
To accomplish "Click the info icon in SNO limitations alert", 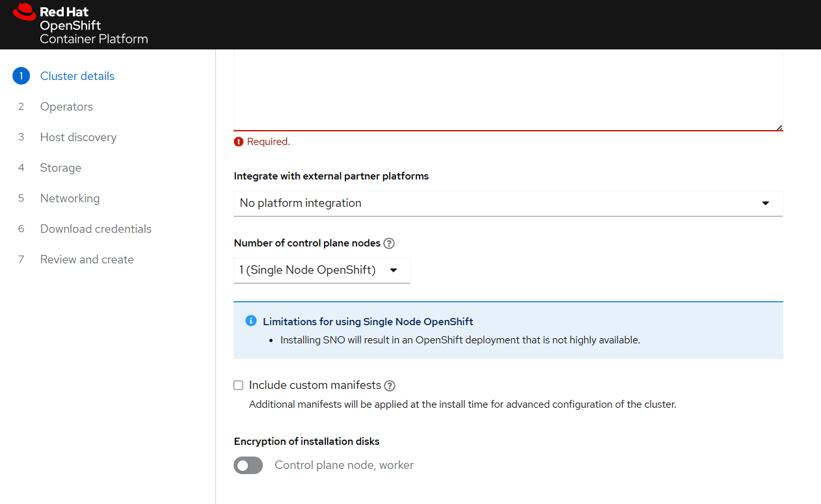I will (x=250, y=321).
